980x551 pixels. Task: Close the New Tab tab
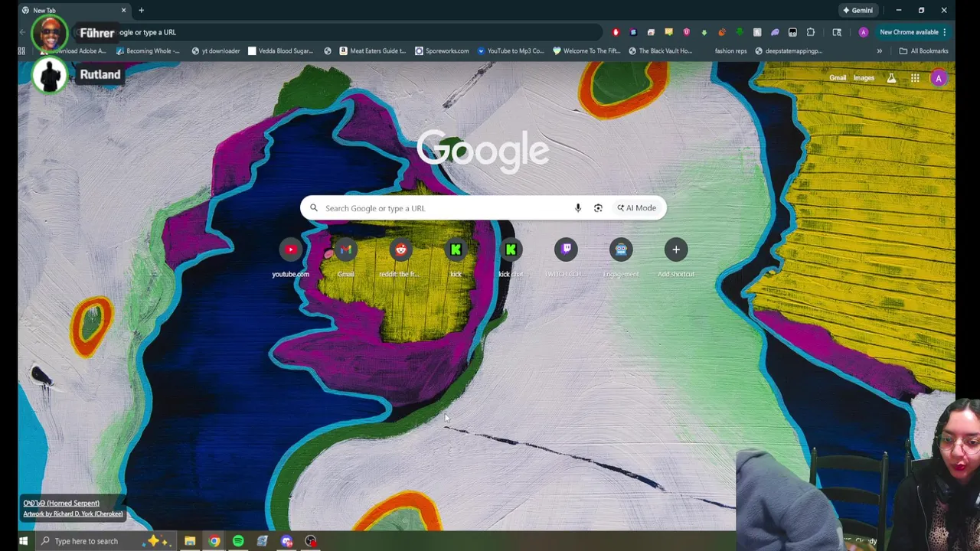[x=123, y=11]
